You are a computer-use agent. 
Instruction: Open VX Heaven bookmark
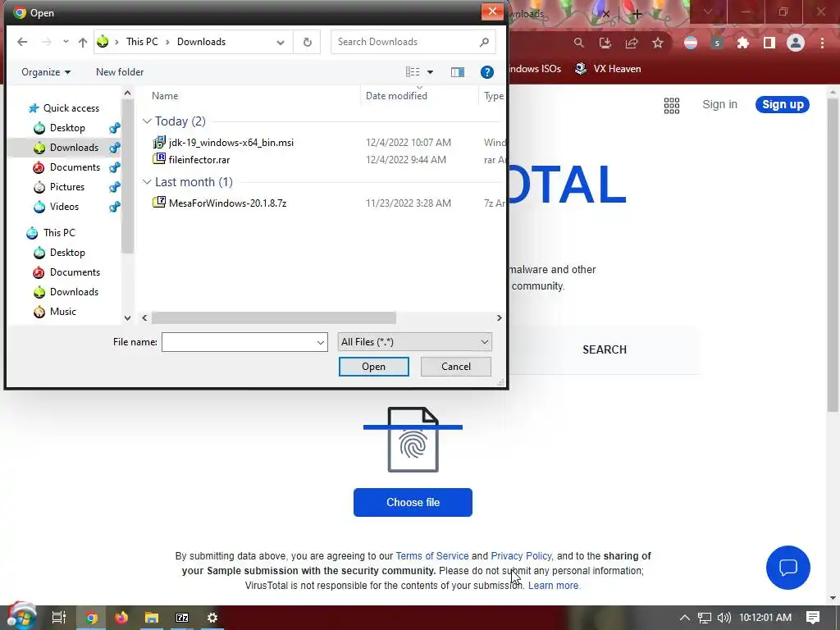pyautogui.click(x=608, y=69)
